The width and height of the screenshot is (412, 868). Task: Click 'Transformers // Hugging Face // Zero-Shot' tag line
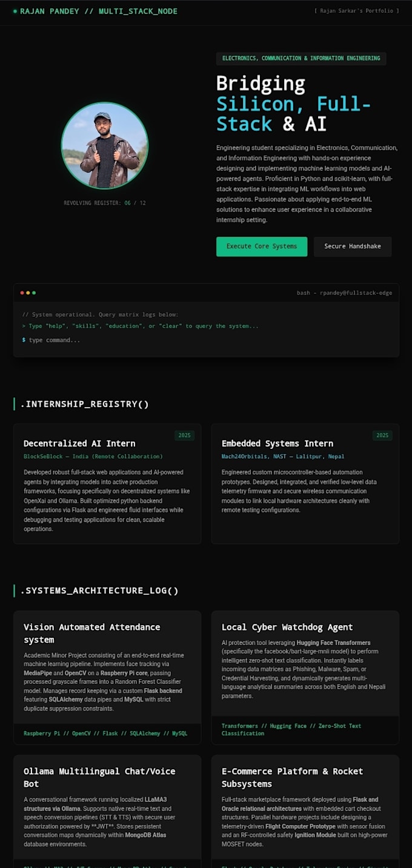pos(291,729)
